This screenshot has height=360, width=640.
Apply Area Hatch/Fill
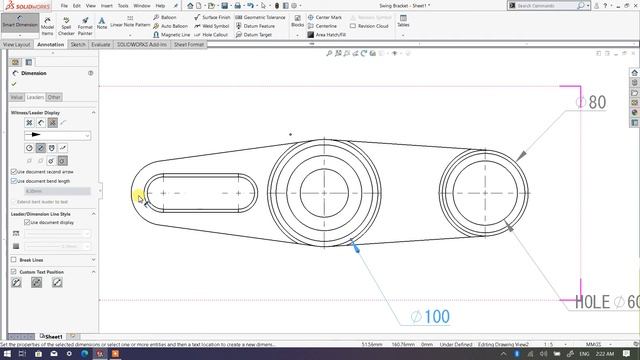pyautogui.click(x=327, y=35)
